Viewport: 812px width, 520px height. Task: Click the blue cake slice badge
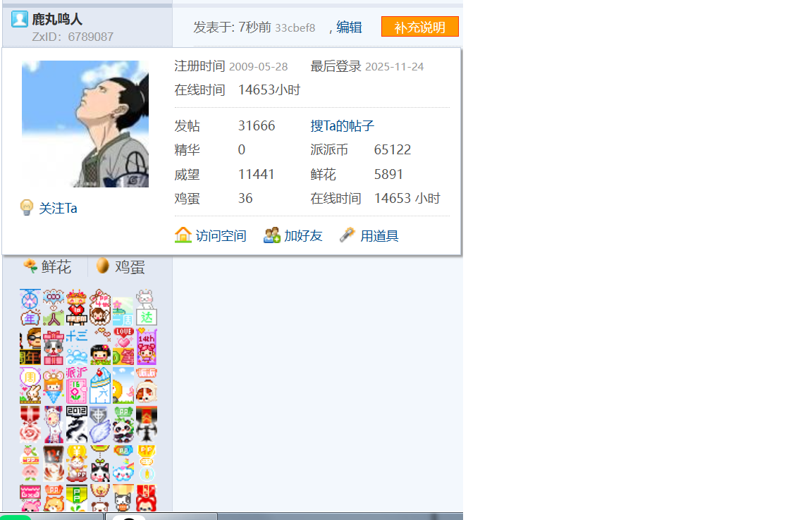pyautogui.click(x=100, y=385)
